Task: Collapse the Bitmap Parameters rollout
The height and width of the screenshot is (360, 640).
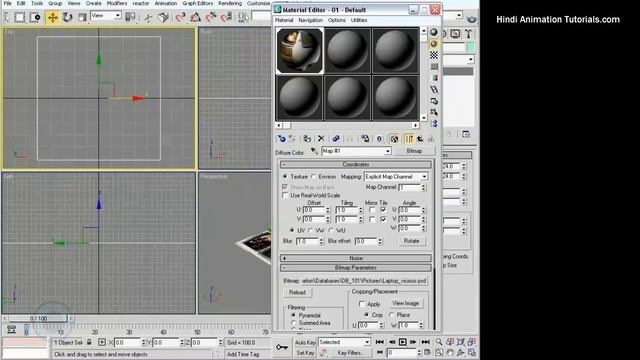Action: pos(356,268)
